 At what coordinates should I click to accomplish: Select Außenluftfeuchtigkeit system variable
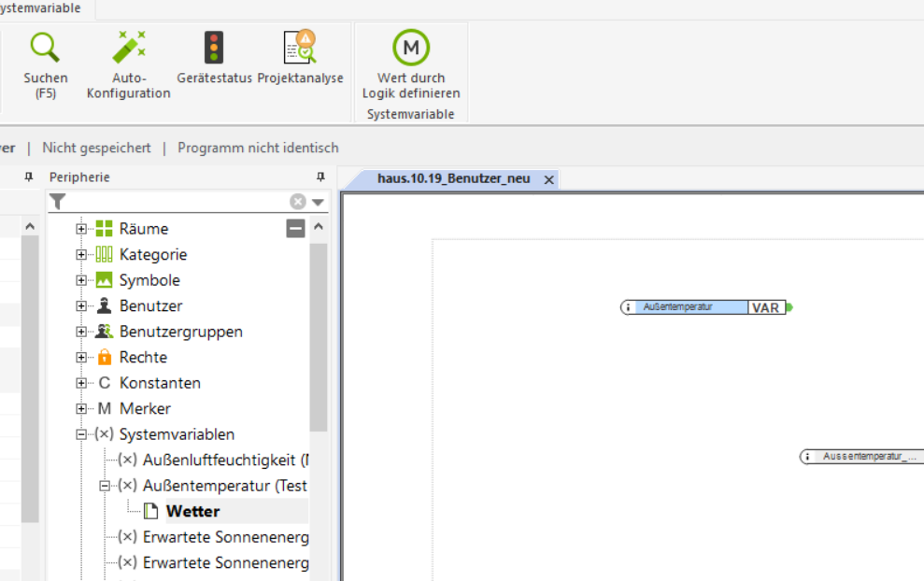tap(226, 460)
